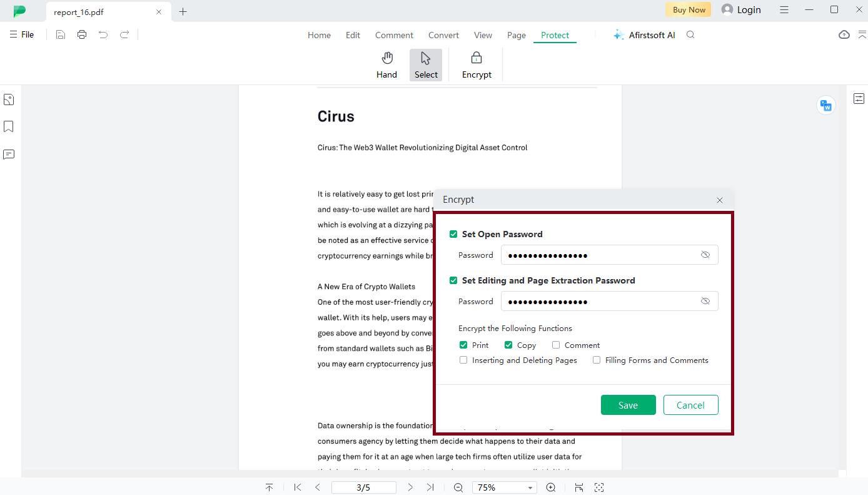
Task: Click Login
Action: coord(741,9)
